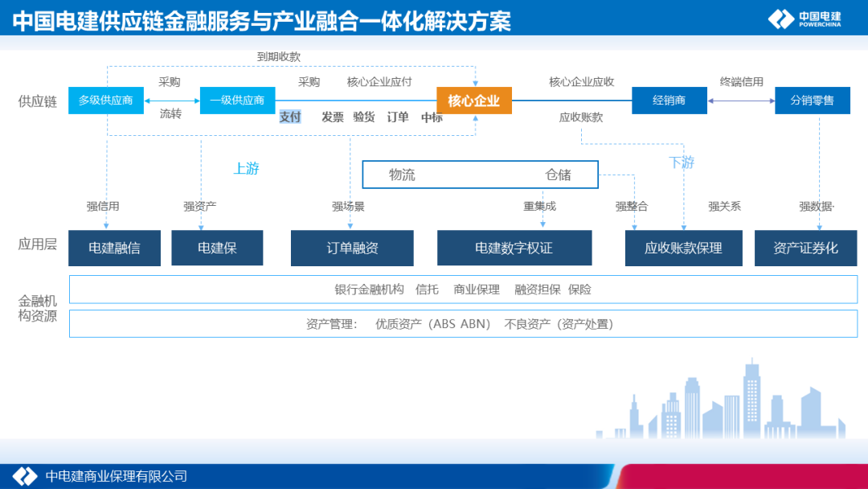Select the 经销商 box
Image resolution: width=868 pixels, height=489 pixels.
click(669, 101)
